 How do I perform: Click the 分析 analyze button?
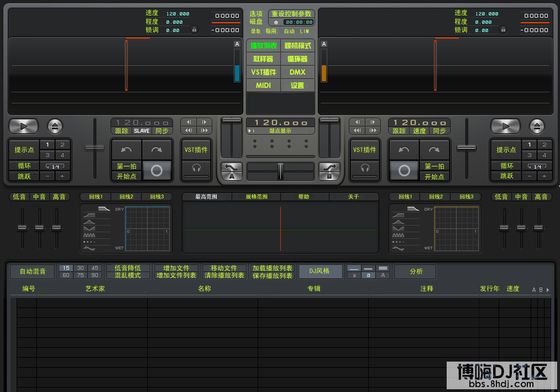tap(416, 272)
